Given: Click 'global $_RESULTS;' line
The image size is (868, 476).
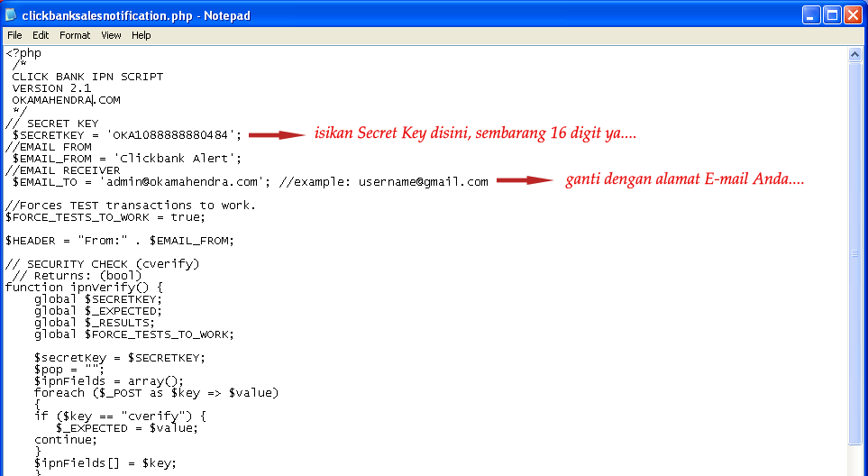Looking at the screenshot, I should click(95, 323).
